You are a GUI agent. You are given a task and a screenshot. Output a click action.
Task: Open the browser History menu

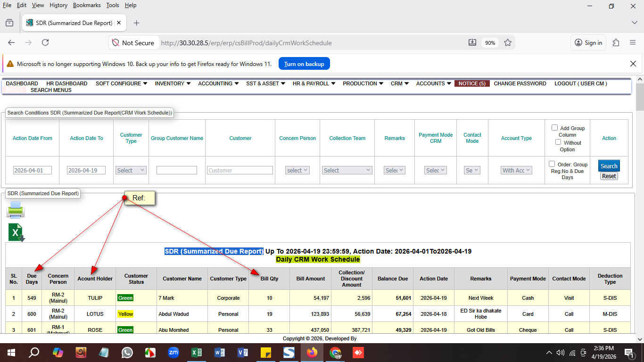pyautogui.click(x=58, y=5)
